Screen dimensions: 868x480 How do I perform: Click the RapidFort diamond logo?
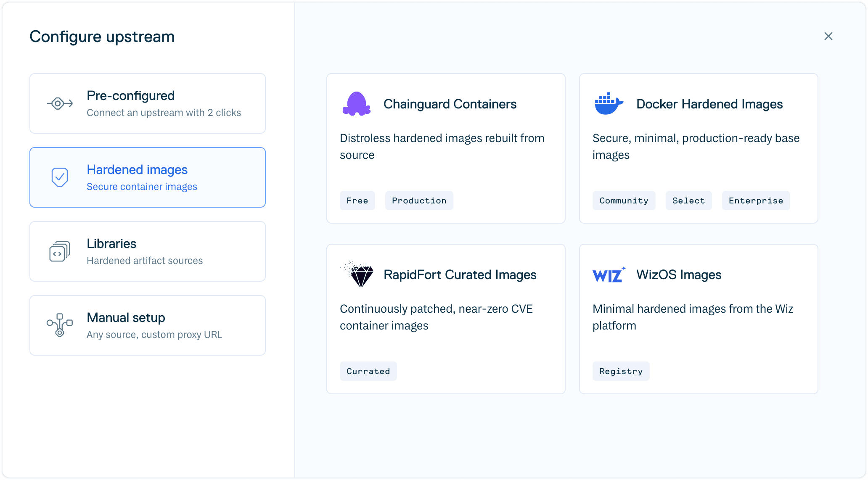click(357, 274)
